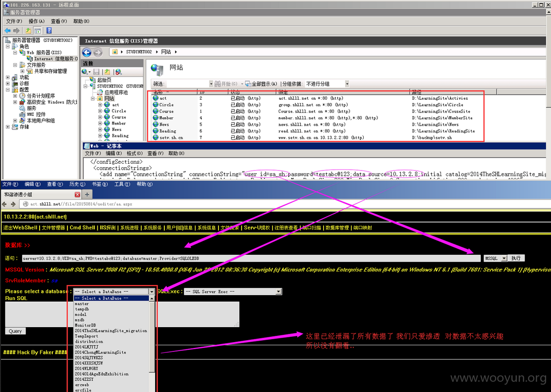Select 本地用户和组 in Server Manager tree
This screenshot has height=392, width=551.
tap(41, 120)
